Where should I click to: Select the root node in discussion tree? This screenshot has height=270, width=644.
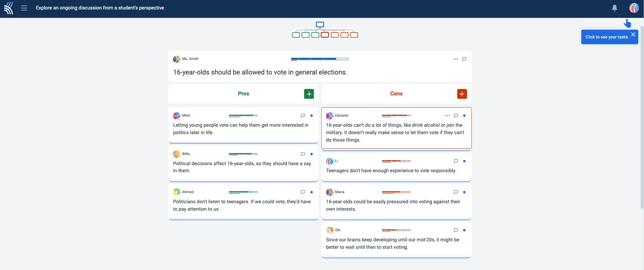[x=320, y=25]
